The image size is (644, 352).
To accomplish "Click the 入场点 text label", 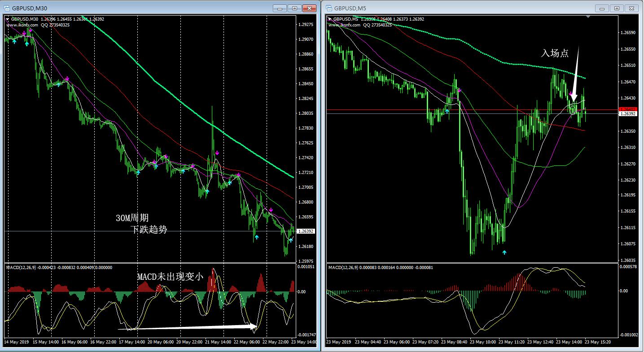I will click(x=555, y=53).
